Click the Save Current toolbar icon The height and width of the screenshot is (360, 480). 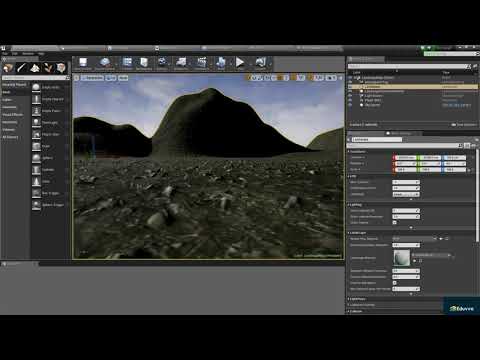pyautogui.click(x=83, y=63)
